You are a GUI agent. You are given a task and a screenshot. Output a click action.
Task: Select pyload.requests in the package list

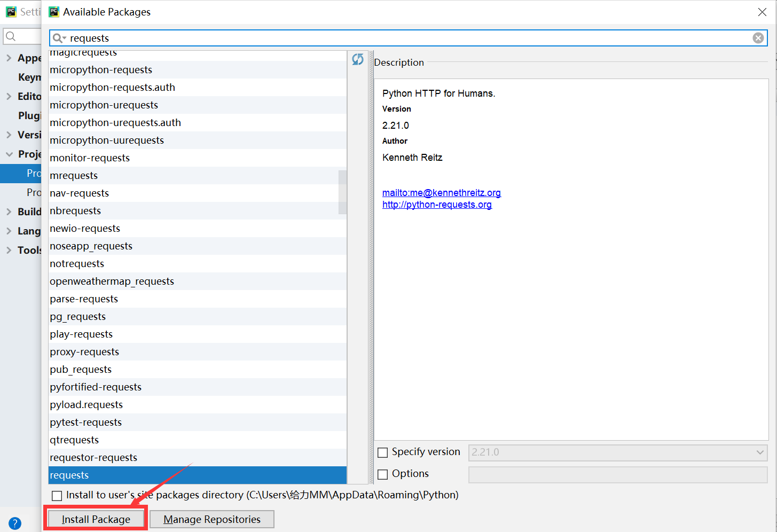coord(198,405)
